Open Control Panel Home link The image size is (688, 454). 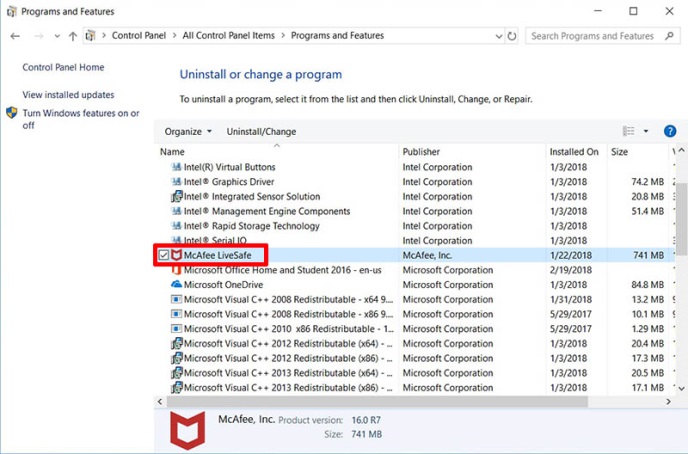tap(63, 67)
